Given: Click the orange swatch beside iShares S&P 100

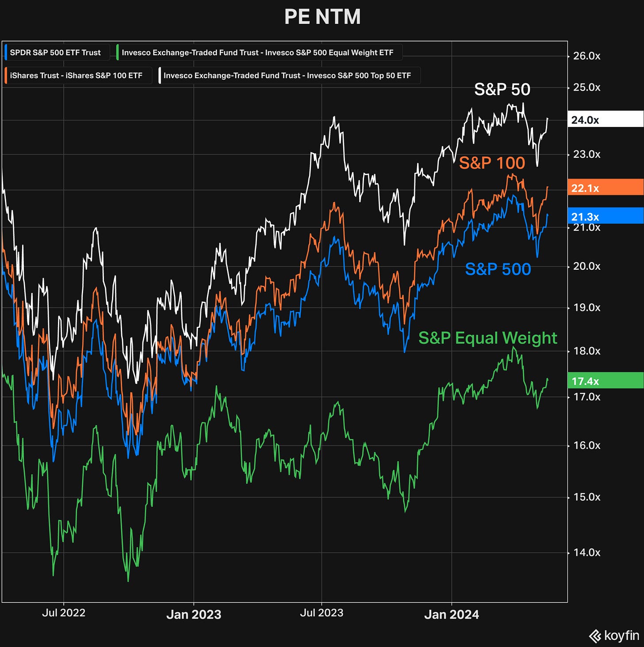Looking at the screenshot, I should coord(6,76).
